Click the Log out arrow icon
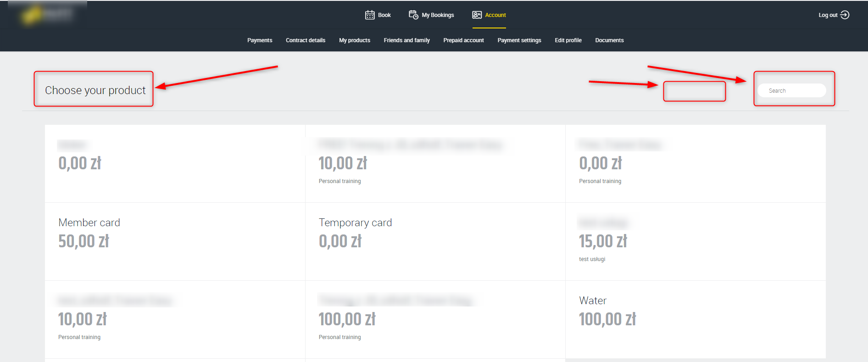 pos(845,15)
